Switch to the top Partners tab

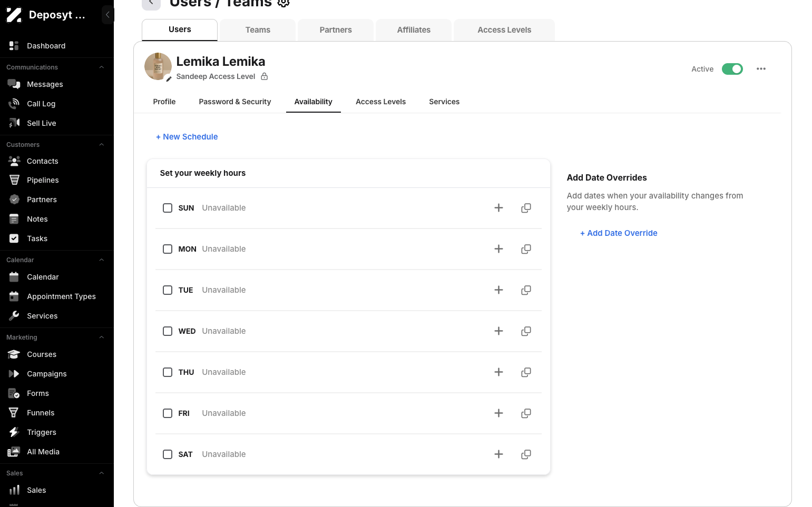click(x=336, y=30)
